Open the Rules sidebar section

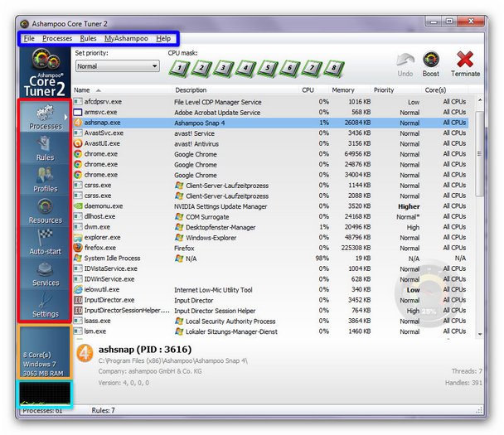point(45,148)
